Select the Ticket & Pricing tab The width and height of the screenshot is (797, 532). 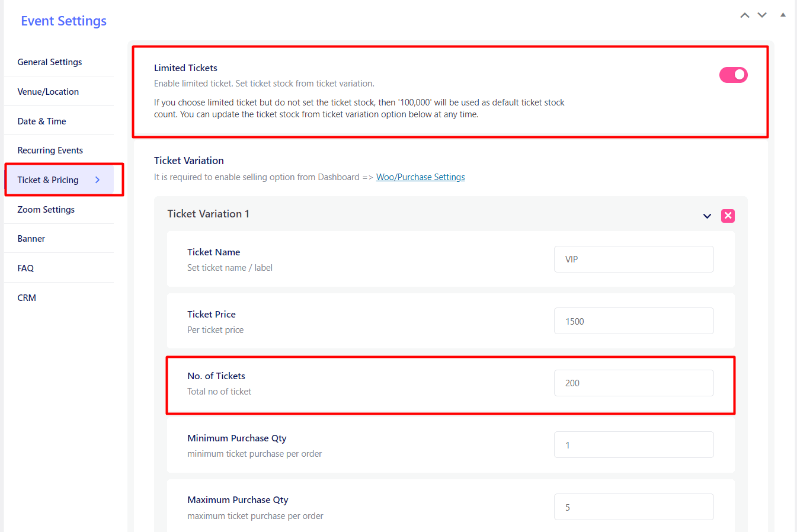tap(47, 180)
